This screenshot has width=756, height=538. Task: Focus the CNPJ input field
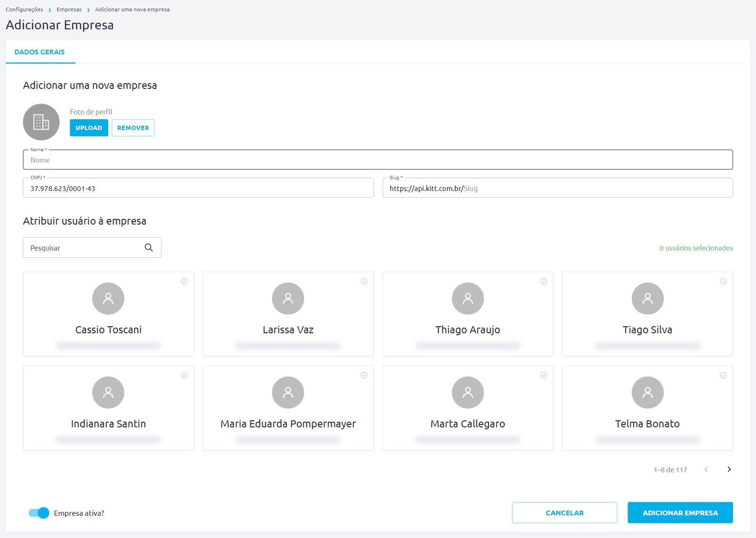pyautogui.click(x=198, y=188)
